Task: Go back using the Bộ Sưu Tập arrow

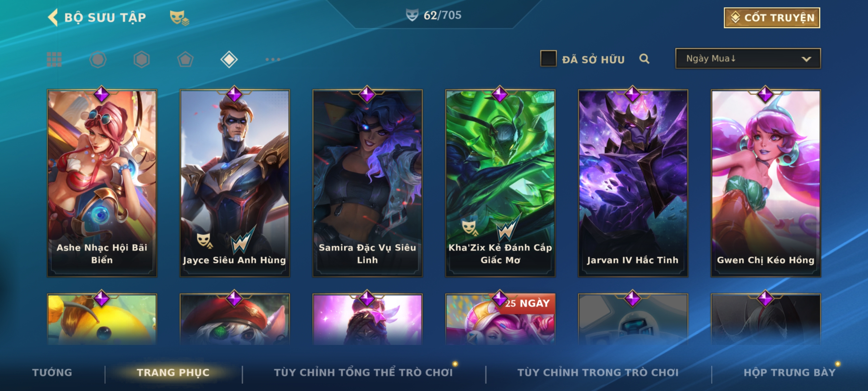Action: coord(53,17)
